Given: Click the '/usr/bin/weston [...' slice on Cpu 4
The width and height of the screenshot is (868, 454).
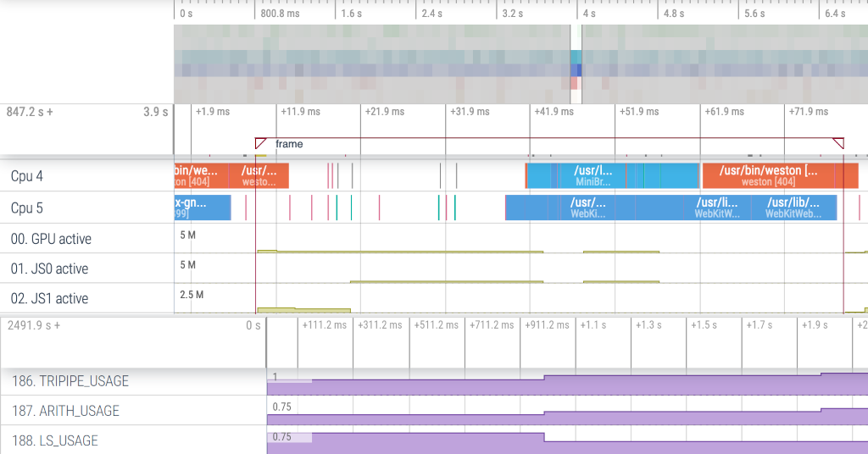Looking at the screenshot, I should click(x=768, y=176).
